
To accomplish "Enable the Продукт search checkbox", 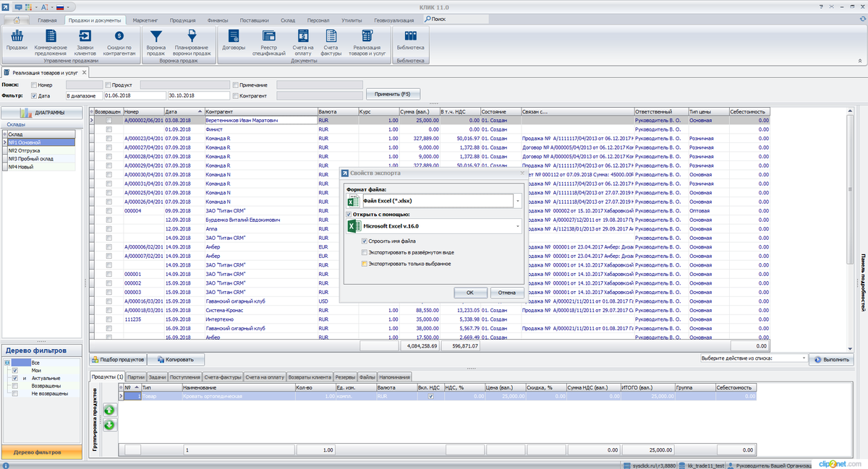I will point(108,85).
